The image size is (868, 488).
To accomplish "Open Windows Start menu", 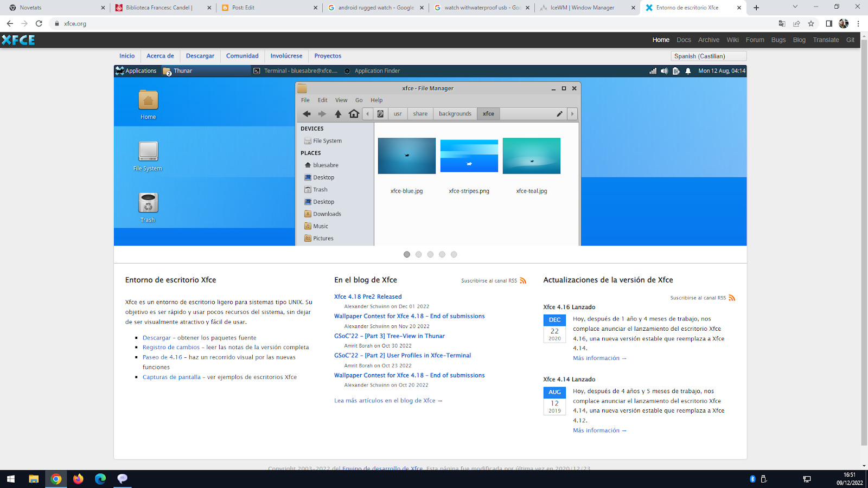I will [x=10, y=479].
